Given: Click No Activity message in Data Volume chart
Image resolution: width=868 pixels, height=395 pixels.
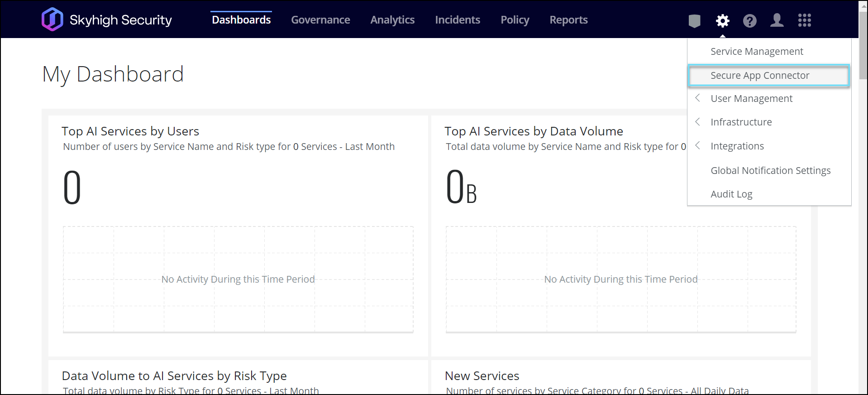Looking at the screenshot, I should pyautogui.click(x=621, y=279).
